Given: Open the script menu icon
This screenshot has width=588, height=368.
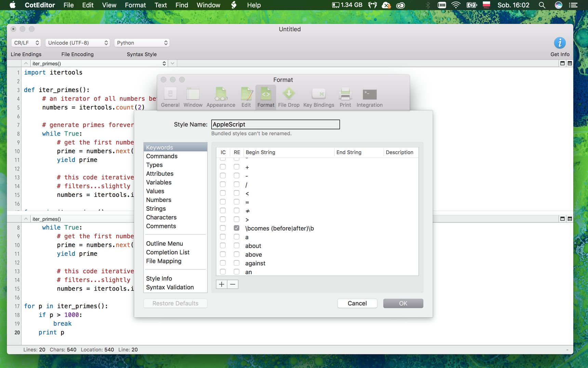Looking at the screenshot, I should [x=234, y=5].
